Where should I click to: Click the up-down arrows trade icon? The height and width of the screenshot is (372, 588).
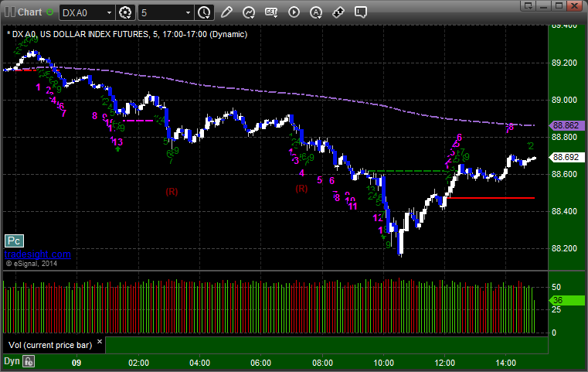338,12
